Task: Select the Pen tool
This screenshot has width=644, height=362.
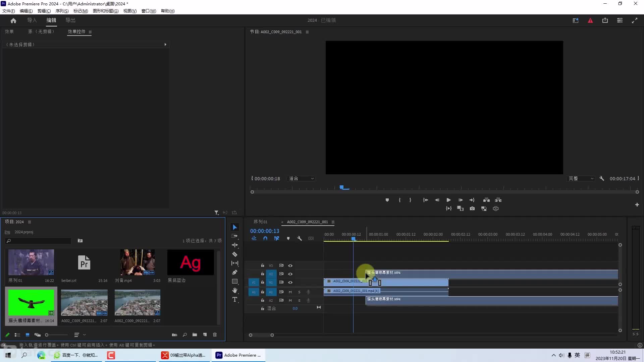Action: click(x=235, y=272)
